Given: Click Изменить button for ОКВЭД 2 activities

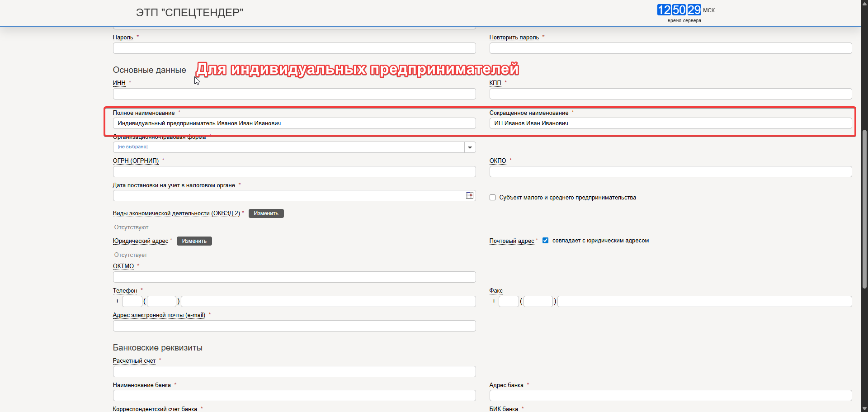Looking at the screenshot, I should 266,213.
